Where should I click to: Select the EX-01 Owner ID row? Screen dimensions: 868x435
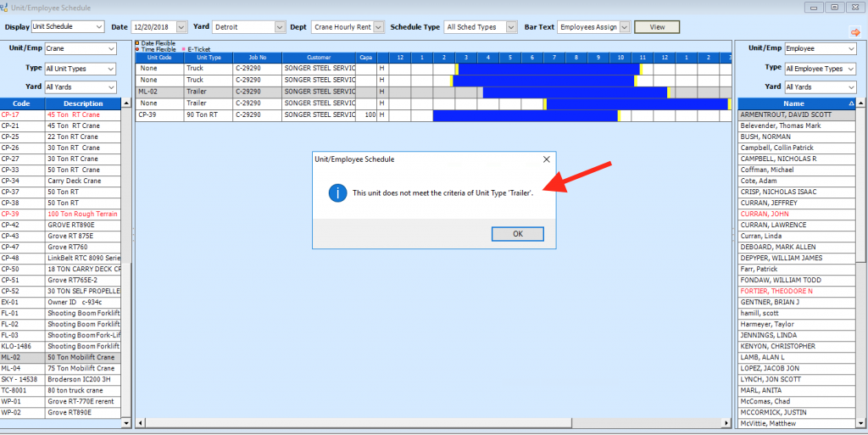tap(60, 302)
